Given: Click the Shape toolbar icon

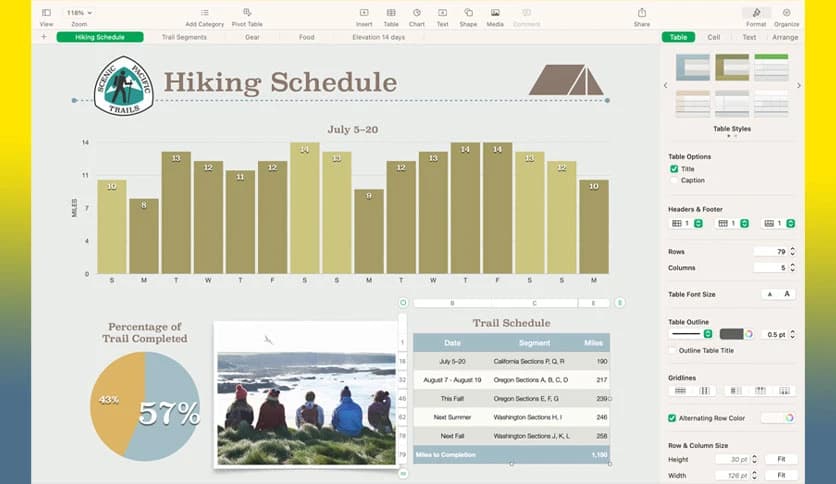Looking at the screenshot, I should click(x=468, y=12).
